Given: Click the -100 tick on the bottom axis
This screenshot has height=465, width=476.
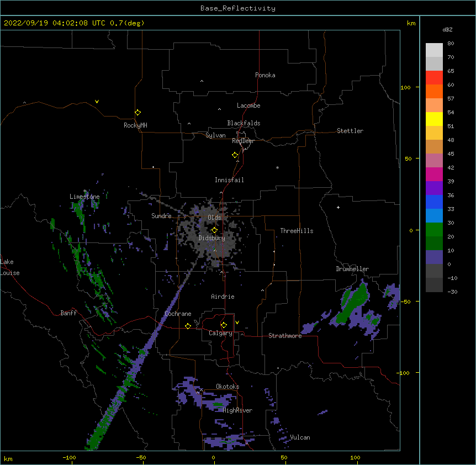Looking at the screenshot, I should [69, 457].
